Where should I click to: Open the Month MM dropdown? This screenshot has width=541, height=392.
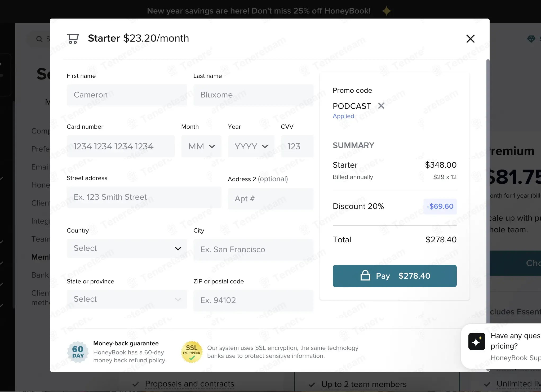(x=201, y=146)
